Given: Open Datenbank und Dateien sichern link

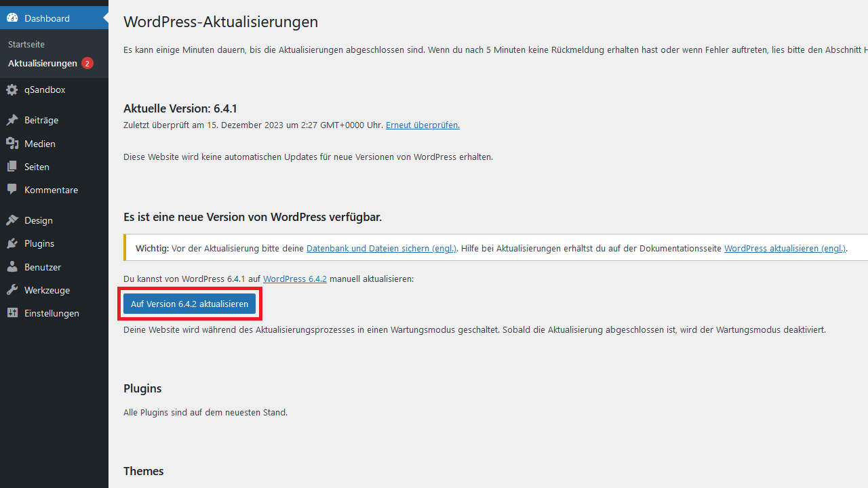Looking at the screenshot, I should [382, 249].
